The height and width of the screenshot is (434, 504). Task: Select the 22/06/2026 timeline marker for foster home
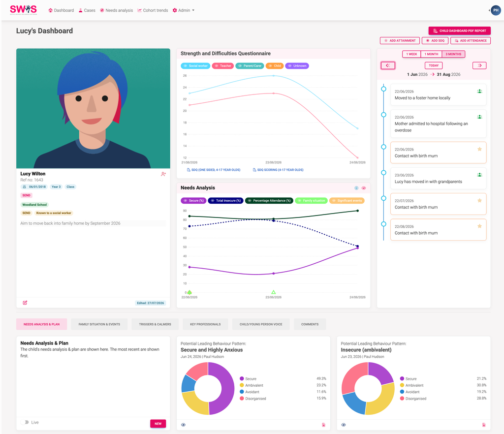[x=383, y=89]
